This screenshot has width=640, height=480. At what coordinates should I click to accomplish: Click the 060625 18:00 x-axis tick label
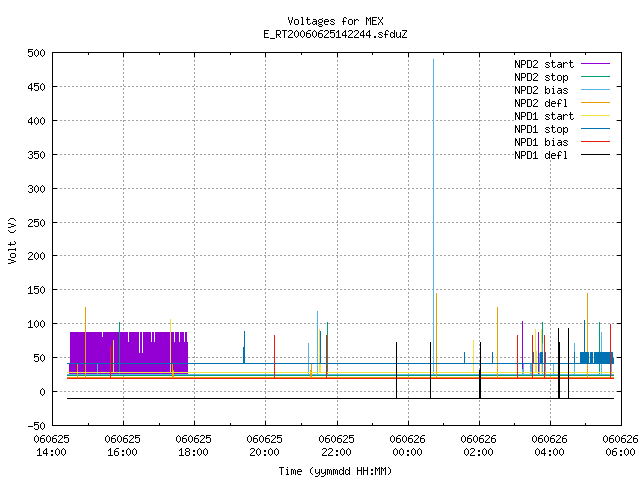(x=193, y=446)
